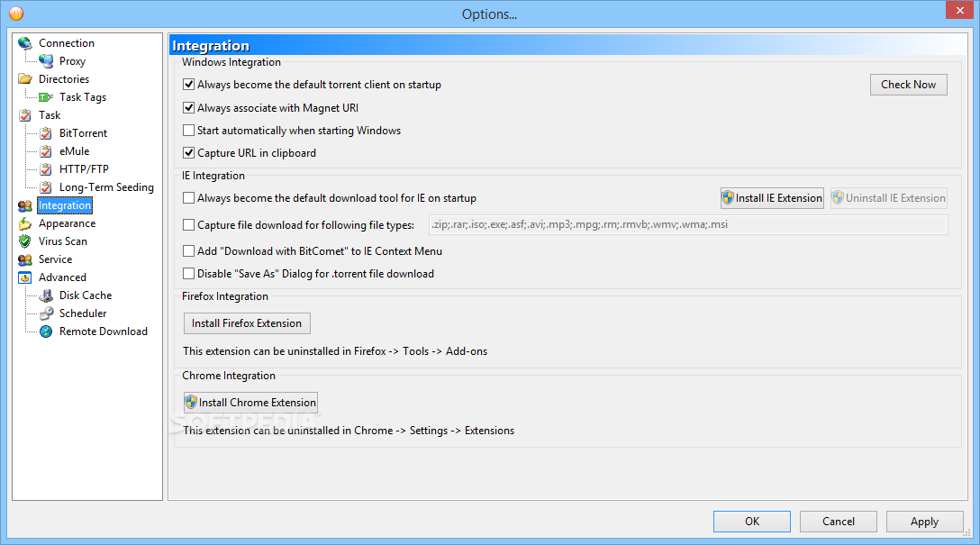The height and width of the screenshot is (545, 980).
Task: Select Disk Cache under Advanced
Action: click(x=86, y=295)
